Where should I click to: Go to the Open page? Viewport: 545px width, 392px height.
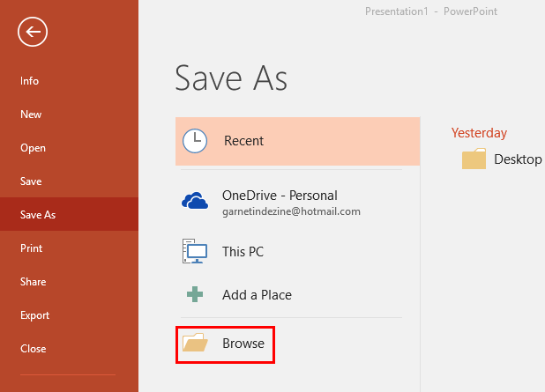pos(33,148)
